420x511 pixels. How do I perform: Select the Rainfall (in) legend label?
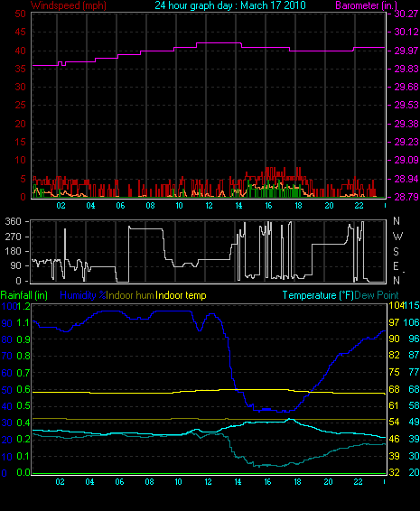click(x=24, y=295)
